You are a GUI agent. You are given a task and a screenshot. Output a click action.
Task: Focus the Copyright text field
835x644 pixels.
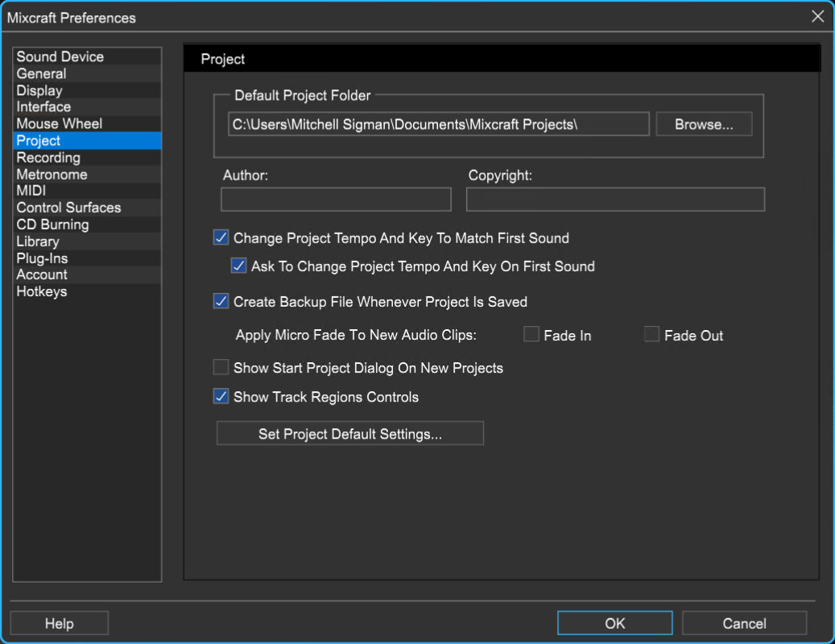pos(615,199)
